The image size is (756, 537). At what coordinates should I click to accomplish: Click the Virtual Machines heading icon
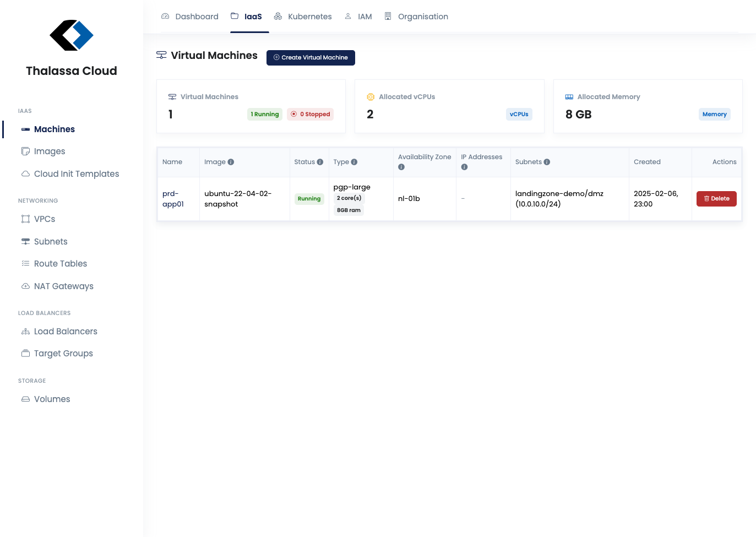(161, 55)
